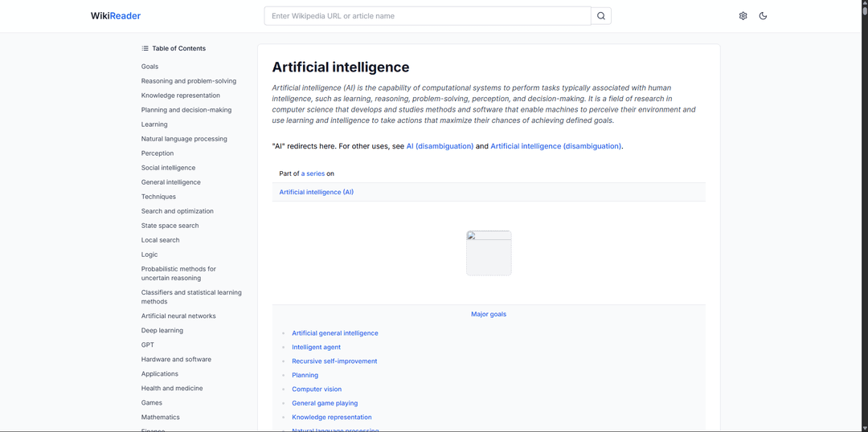Viewport: 868px width, 432px height.
Task: Jump to the Deep learning section
Action: pyautogui.click(x=162, y=330)
